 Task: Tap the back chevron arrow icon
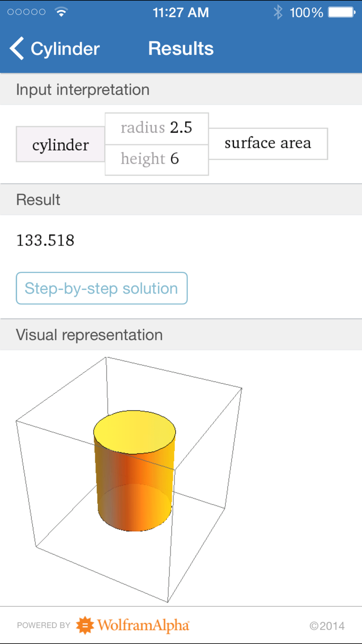click(x=17, y=49)
